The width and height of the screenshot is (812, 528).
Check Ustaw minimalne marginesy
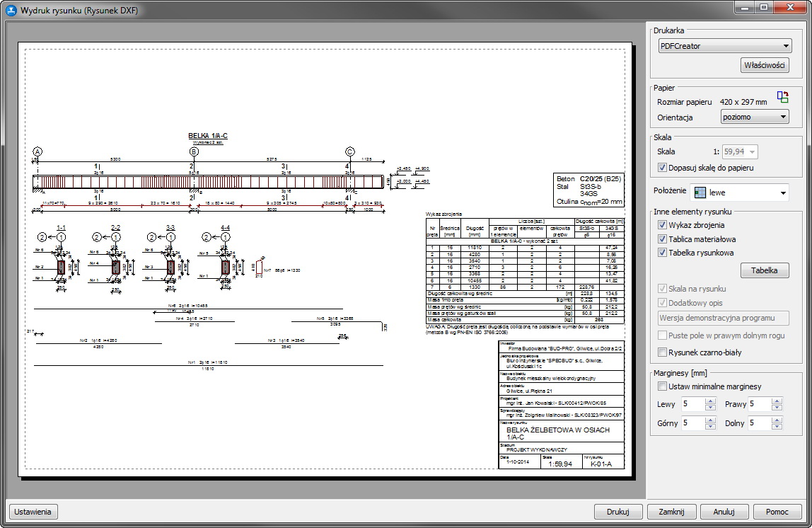663,386
